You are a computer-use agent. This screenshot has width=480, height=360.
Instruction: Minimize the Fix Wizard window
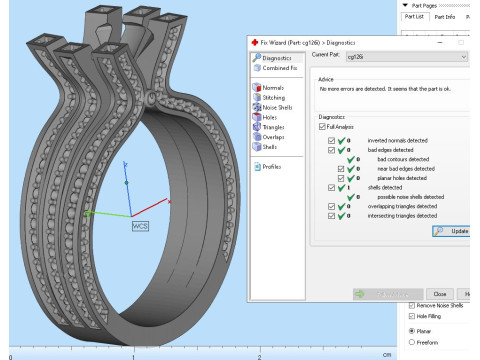(x=440, y=43)
